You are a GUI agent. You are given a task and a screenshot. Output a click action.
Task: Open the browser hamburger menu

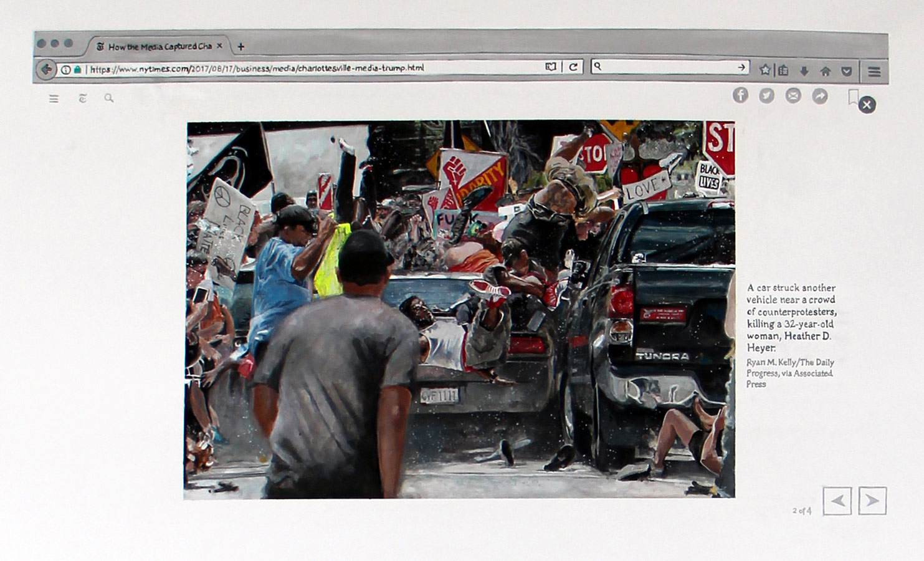pos(874,72)
